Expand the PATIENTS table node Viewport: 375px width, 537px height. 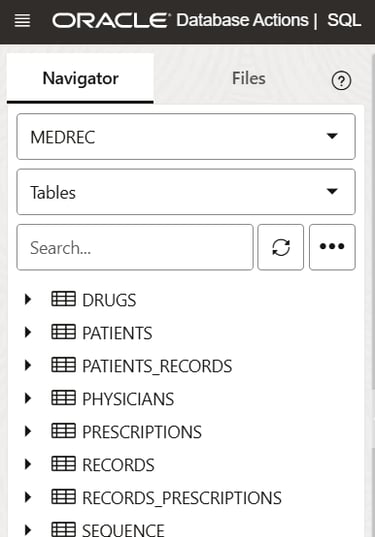[x=28, y=332]
